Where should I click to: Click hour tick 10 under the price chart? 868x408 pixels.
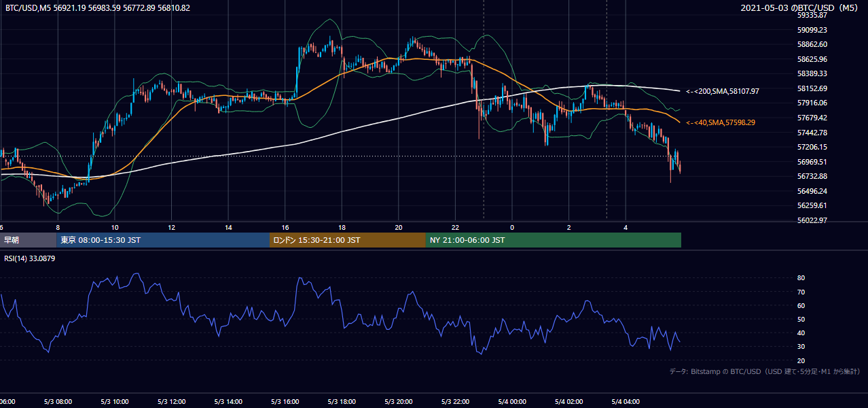point(115,227)
